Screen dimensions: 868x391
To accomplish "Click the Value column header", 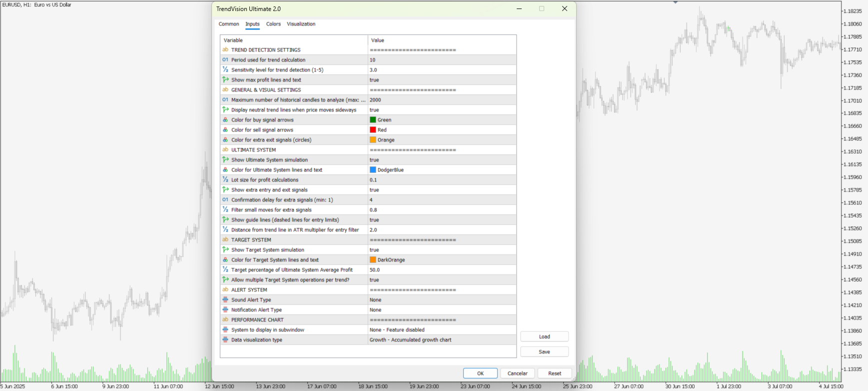I will [x=442, y=40].
